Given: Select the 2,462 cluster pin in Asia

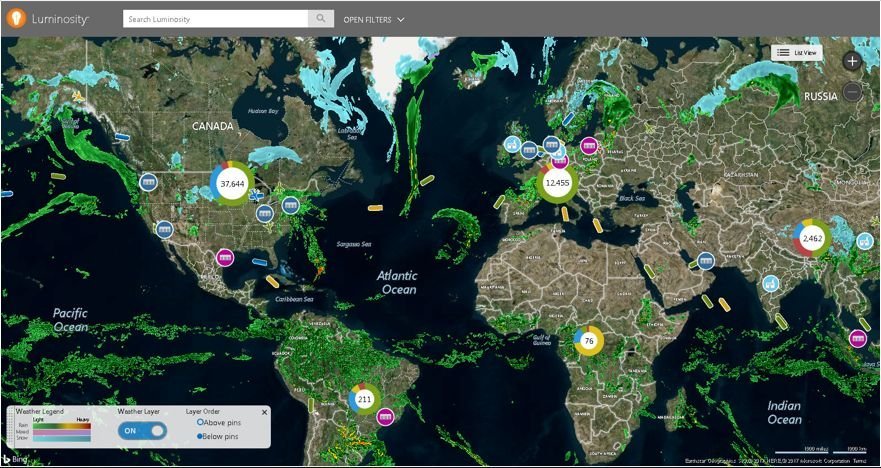Looking at the screenshot, I should click(812, 239).
